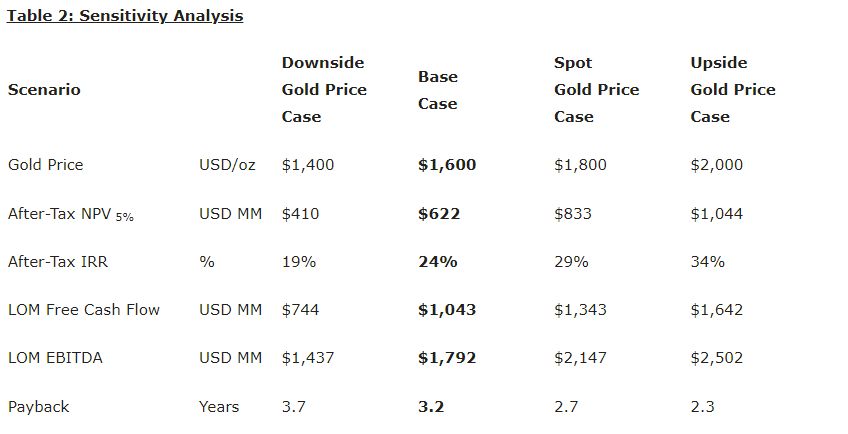Click the 34% upside IRR value
This screenshot has width=848, height=434.
[x=707, y=262]
